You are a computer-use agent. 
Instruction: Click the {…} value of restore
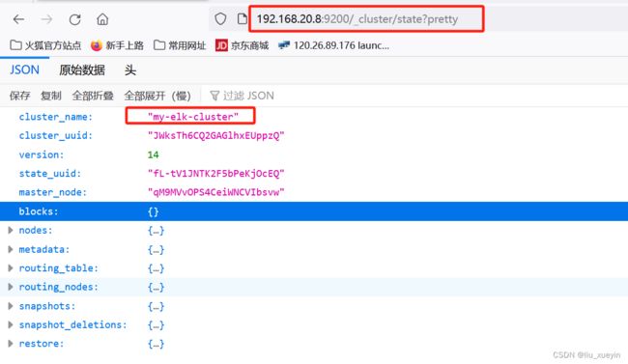(156, 344)
